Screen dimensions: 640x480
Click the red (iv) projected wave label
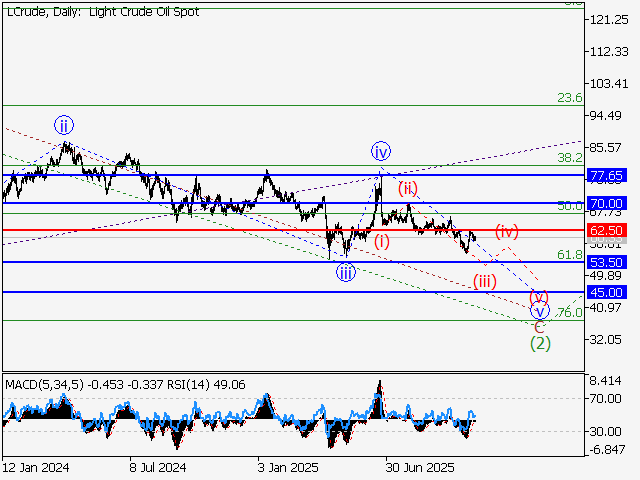click(x=506, y=230)
